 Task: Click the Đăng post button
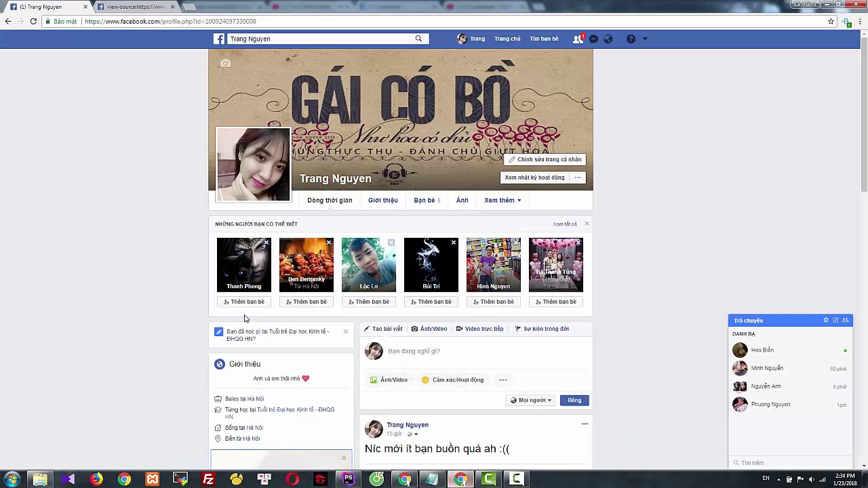pyautogui.click(x=574, y=400)
